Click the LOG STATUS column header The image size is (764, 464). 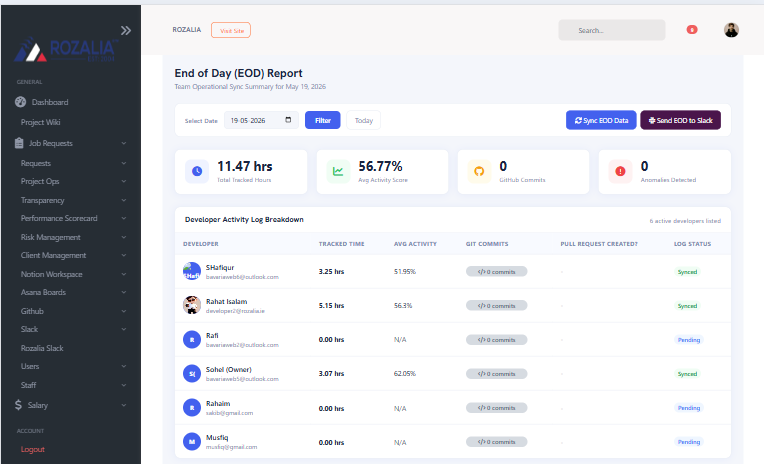point(692,244)
